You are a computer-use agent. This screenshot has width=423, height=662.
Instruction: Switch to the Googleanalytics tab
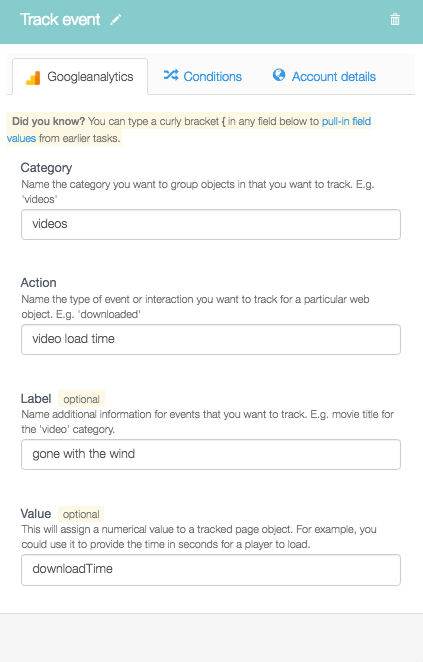coord(80,76)
